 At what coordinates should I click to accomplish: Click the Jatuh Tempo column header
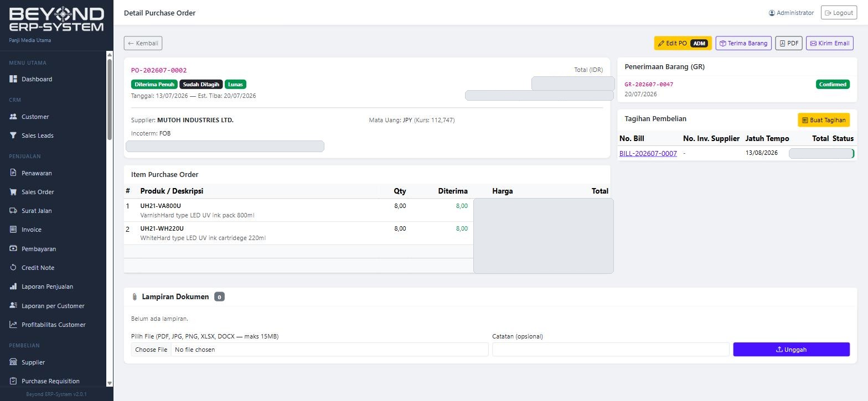[x=767, y=138]
